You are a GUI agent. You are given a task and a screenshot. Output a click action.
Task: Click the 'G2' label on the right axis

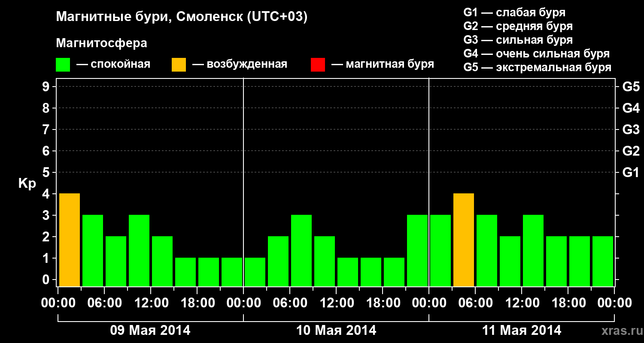[x=631, y=151]
